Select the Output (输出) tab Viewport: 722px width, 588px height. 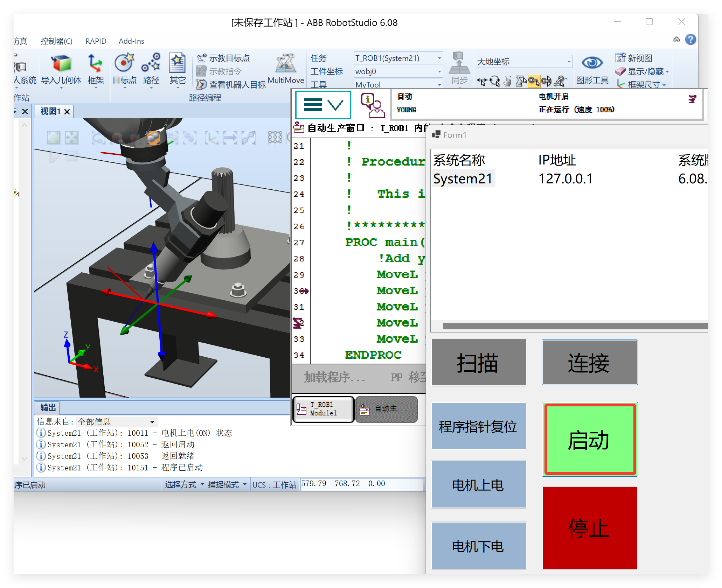click(48, 407)
